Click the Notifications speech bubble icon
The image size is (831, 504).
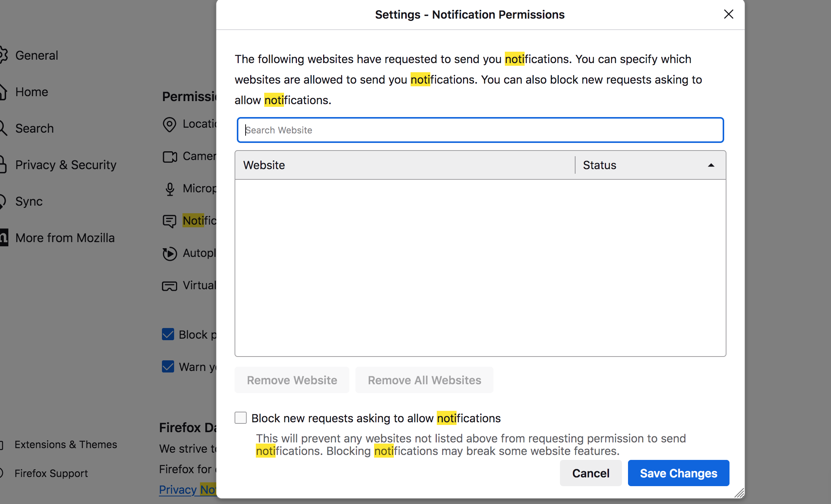coord(170,221)
